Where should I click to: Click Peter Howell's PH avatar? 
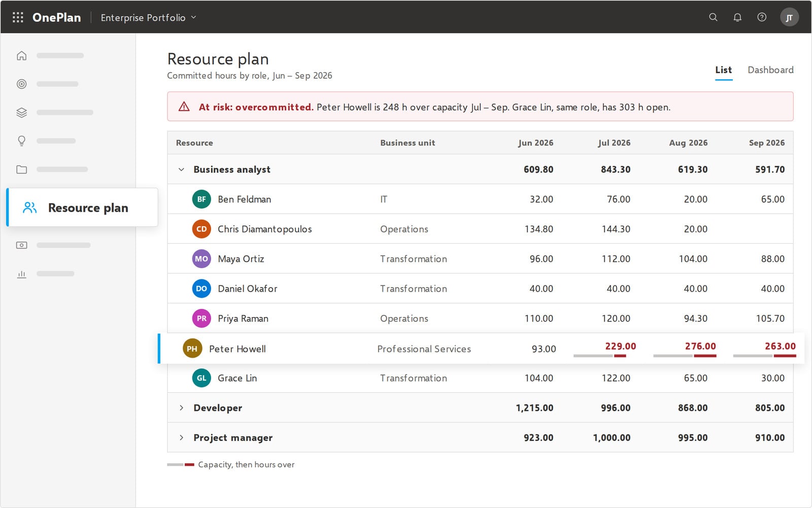click(x=192, y=348)
